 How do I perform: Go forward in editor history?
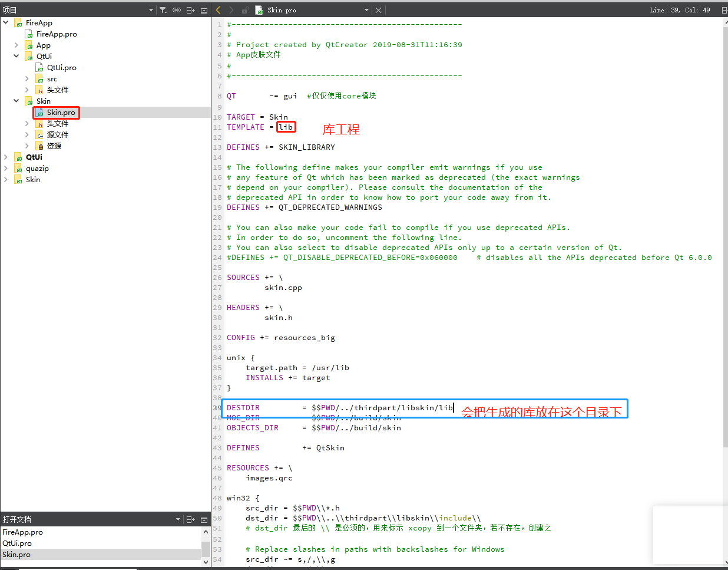[231, 10]
